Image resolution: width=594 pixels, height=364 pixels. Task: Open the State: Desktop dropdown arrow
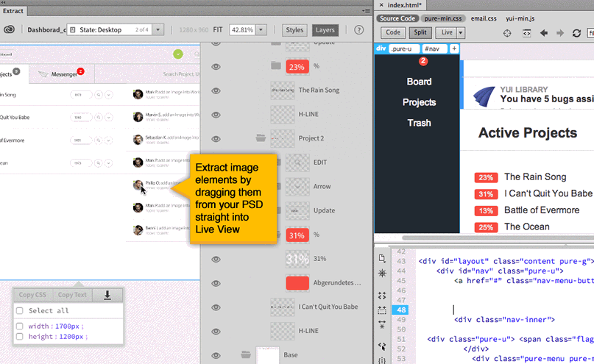point(158,29)
